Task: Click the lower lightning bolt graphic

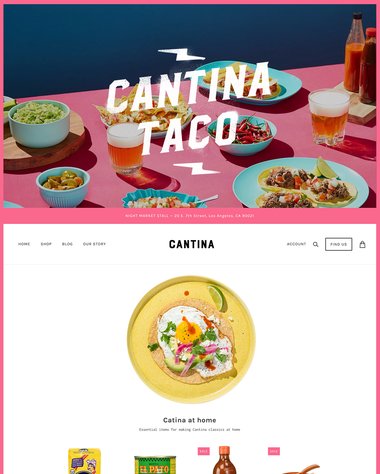Action: click(197, 168)
